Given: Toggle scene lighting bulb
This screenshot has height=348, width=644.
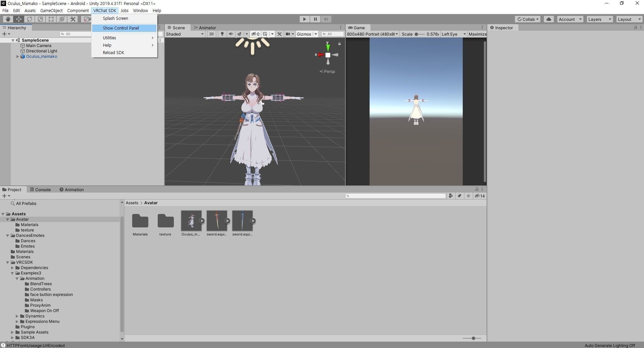Looking at the screenshot, I should pyautogui.click(x=222, y=34).
